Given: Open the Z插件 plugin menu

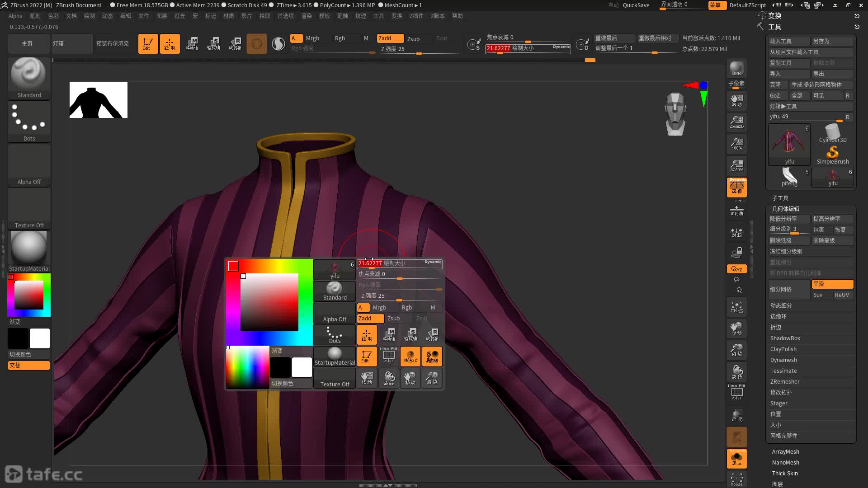Looking at the screenshot, I should (x=416, y=16).
